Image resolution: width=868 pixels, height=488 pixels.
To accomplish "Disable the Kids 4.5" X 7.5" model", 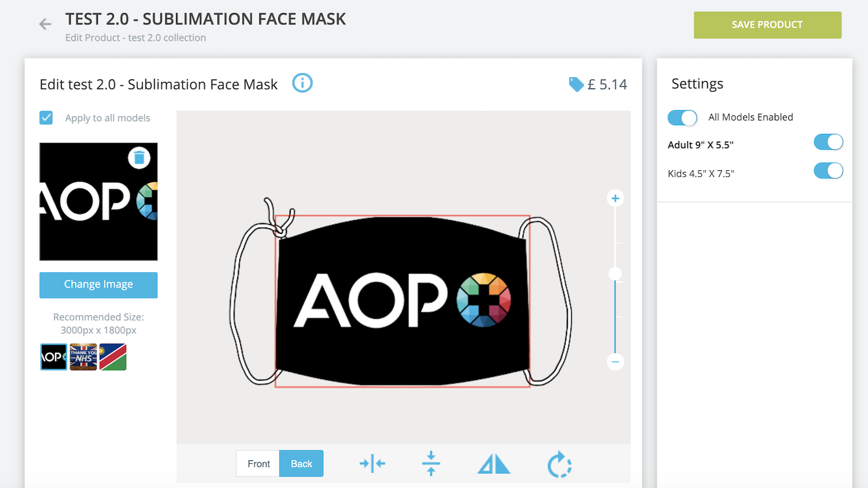I will [x=828, y=171].
